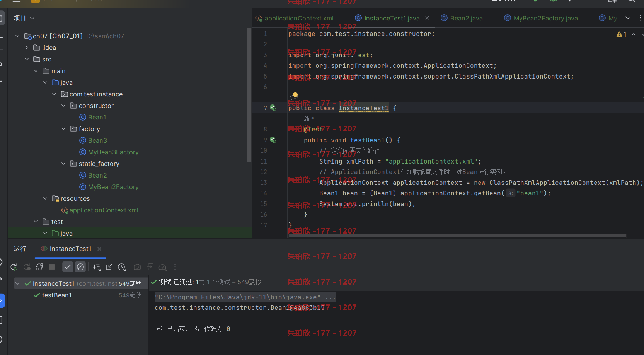Image resolution: width=644 pixels, height=355 pixels.
Task: Open applicationContext.xml in project tree
Action: (x=99, y=210)
